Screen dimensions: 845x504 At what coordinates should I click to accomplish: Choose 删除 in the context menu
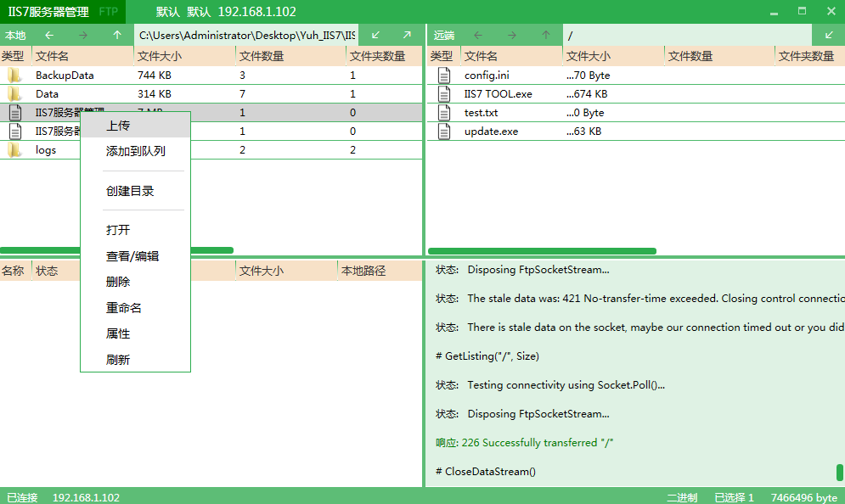coord(135,283)
